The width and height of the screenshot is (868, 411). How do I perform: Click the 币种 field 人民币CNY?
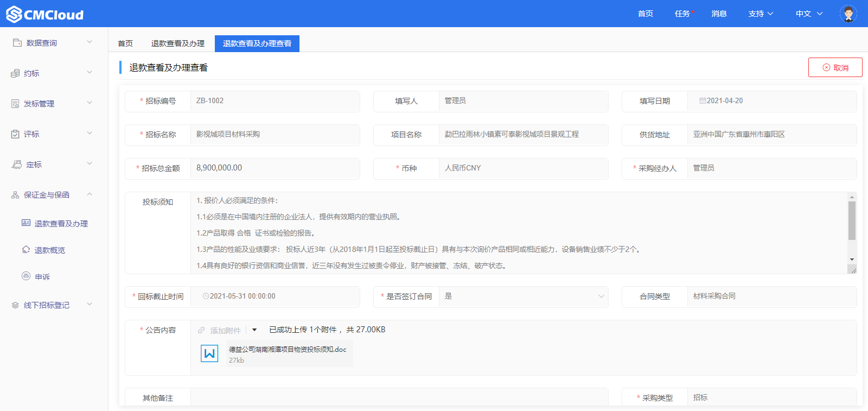[x=524, y=168]
